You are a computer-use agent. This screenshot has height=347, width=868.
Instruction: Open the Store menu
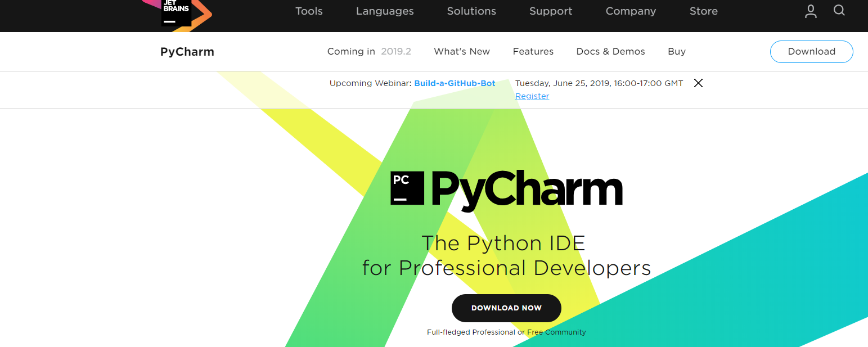[704, 11]
